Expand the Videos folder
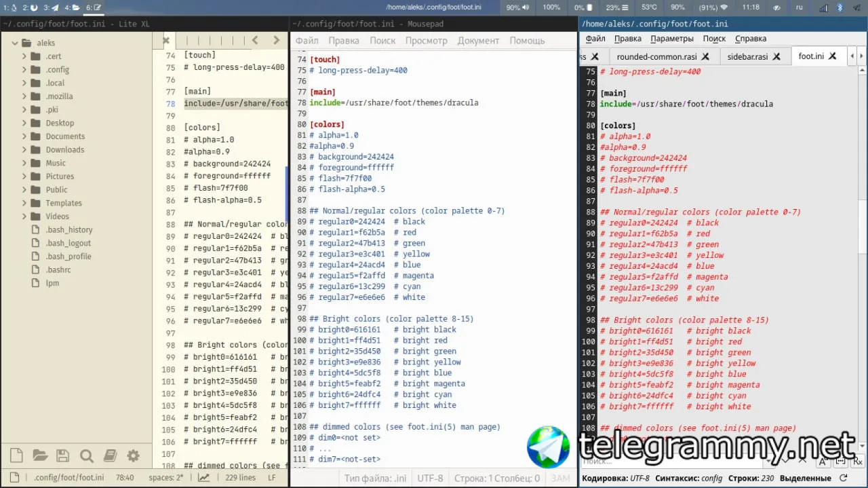The image size is (868, 488). click(24, 217)
